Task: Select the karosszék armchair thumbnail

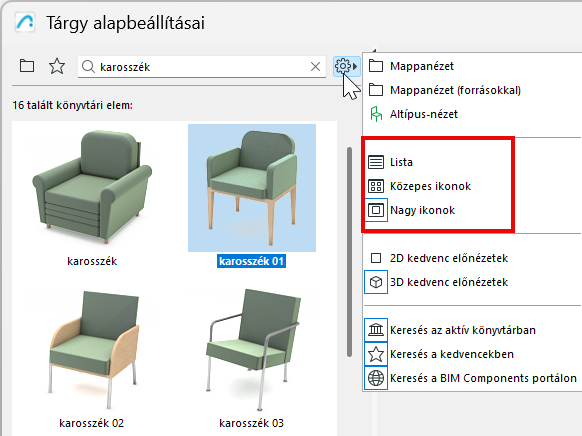Action: 92,187
